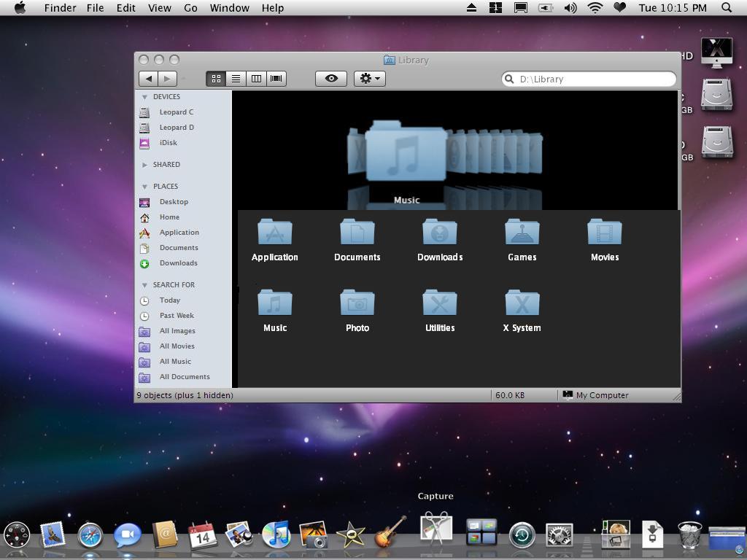Launch Safari compass from the dock
Viewport: 747px width, 560px height.
pos(90,534)
